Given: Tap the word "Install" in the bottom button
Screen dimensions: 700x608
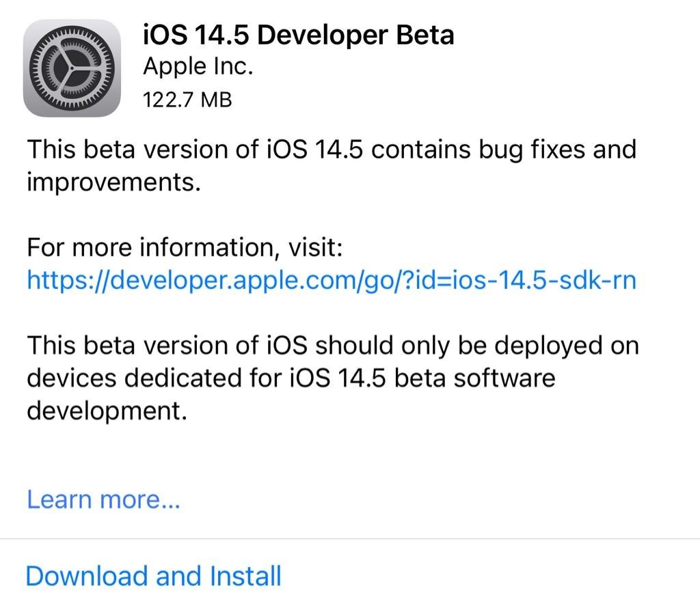Looking at the screenshot, I should click(245, 576).
